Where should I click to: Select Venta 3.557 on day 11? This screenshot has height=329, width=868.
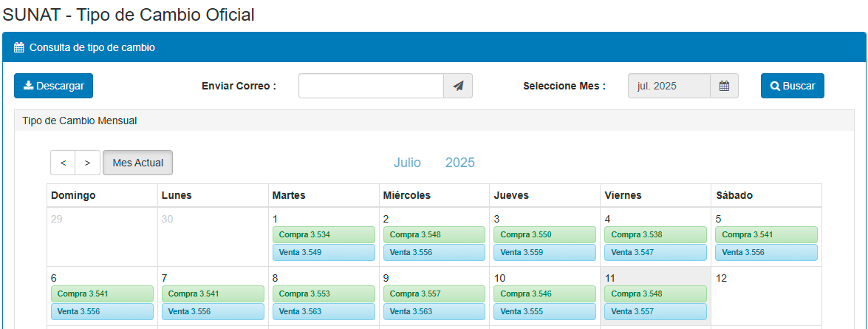pyautogui.click(x=656, y=312)
